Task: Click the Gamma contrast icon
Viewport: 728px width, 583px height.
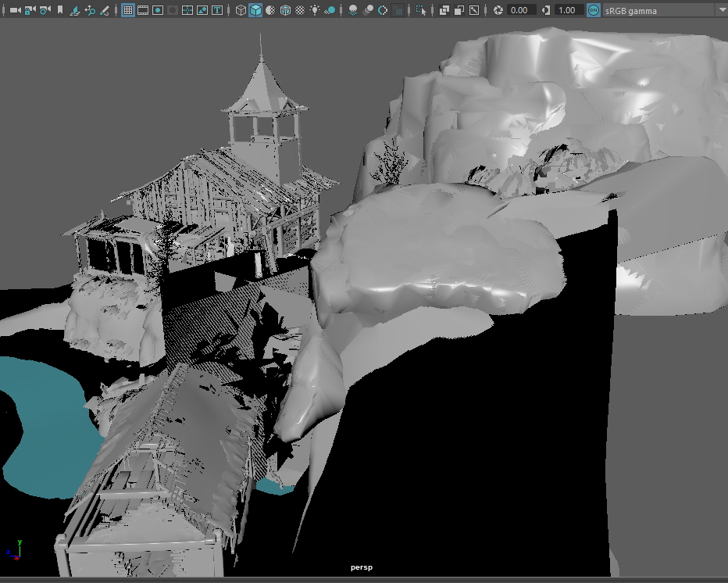Action: [x=545, y=10]
